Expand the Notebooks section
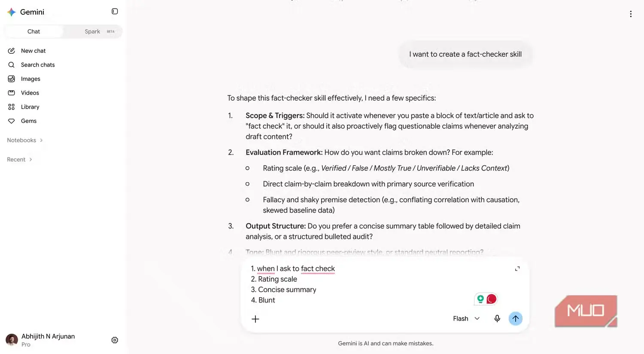The image size is (644, 354). (x=25, y=140)
